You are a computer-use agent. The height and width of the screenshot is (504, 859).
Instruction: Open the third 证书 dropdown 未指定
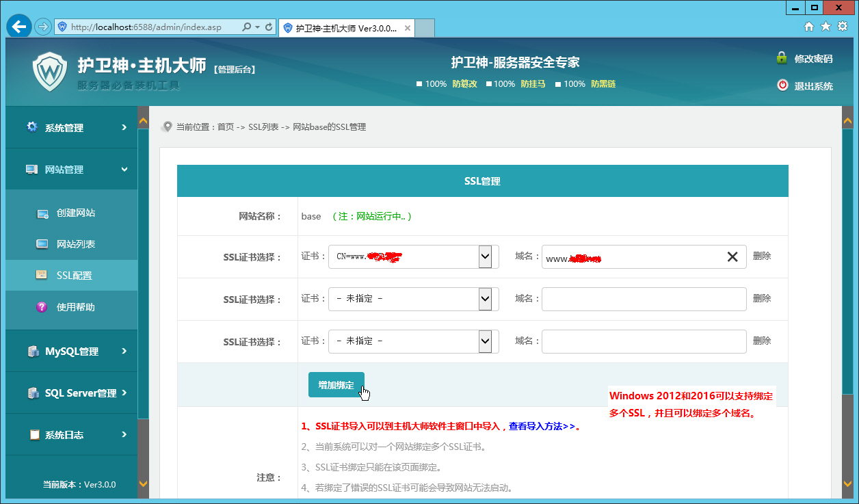(413, 341)
